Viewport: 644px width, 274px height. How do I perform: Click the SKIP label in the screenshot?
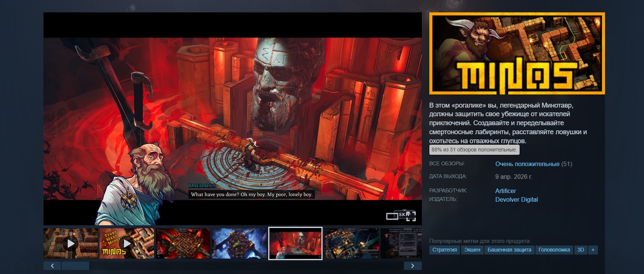coord(404,214)
